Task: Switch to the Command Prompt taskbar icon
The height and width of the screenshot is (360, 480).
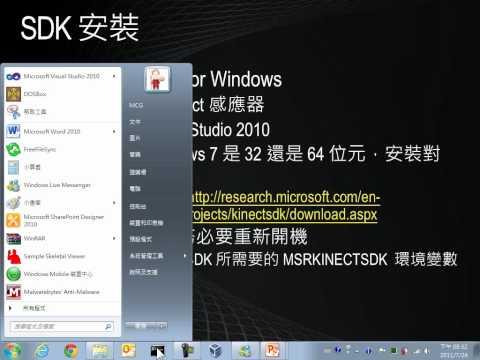Action: pyautogui.click(x=157, y=351)
